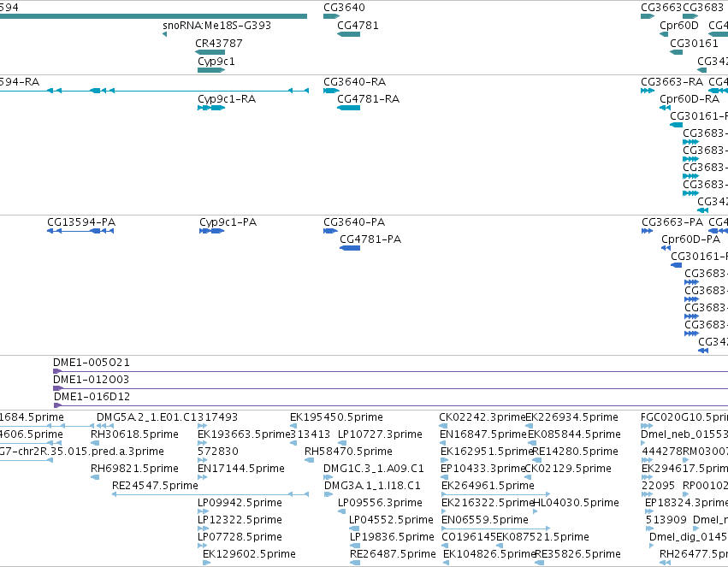Click EST EK216322.5prime

(487, 503)
